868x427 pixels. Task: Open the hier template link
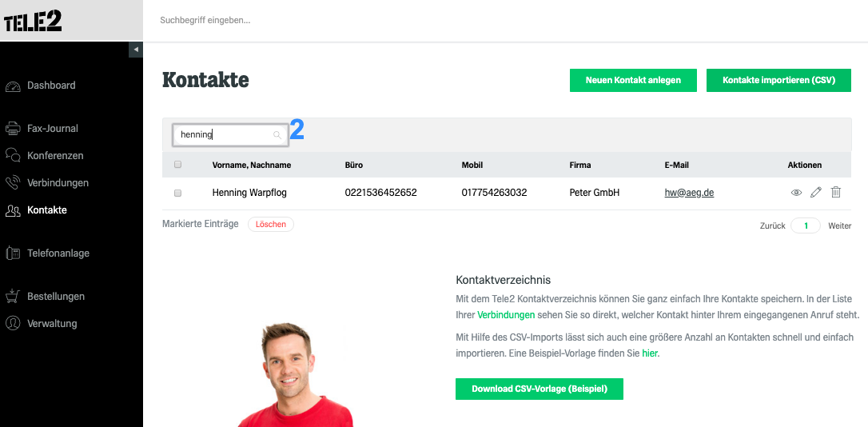[650, 353]
